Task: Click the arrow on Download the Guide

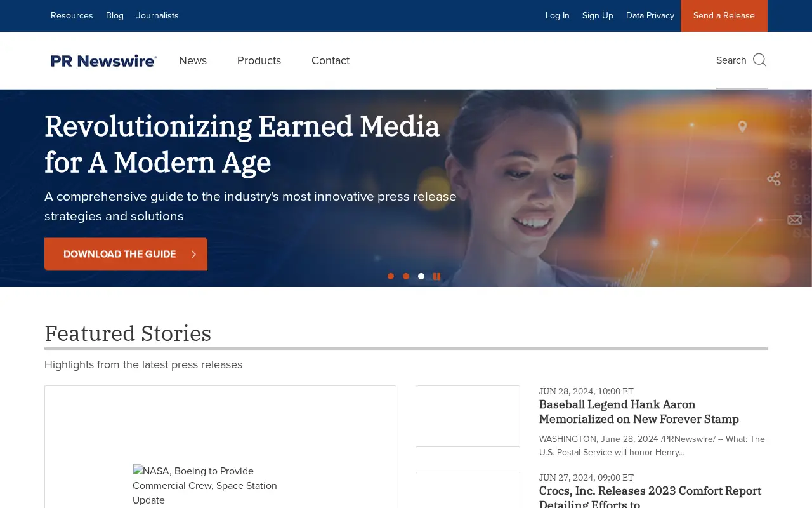Action: (193, 254)
